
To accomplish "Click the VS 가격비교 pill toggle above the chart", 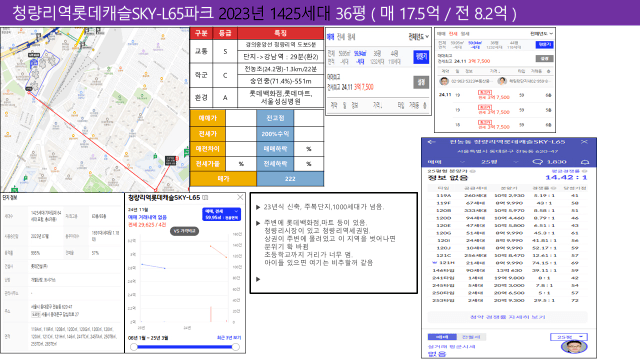I will tap(184, 231).
